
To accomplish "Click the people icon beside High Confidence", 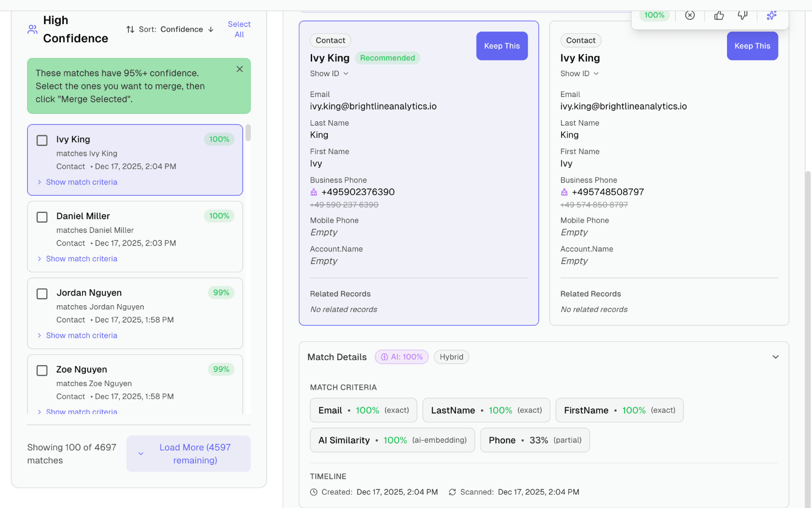I will click(32, 29).
